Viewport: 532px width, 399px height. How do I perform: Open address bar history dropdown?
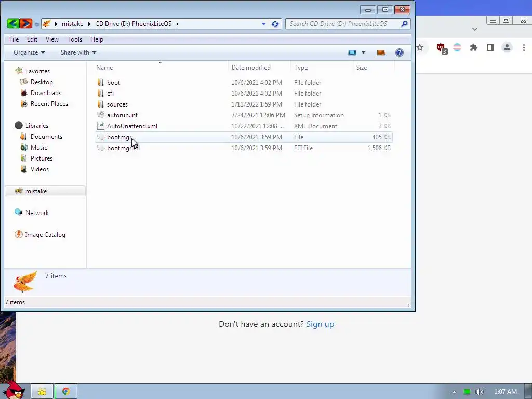click(x=263, y=24)
